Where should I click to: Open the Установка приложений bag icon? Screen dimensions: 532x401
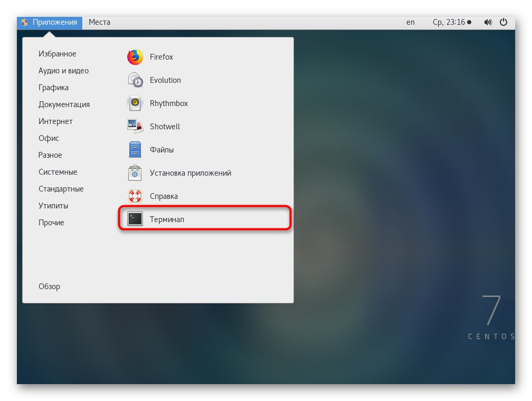[x=135, y=173]
